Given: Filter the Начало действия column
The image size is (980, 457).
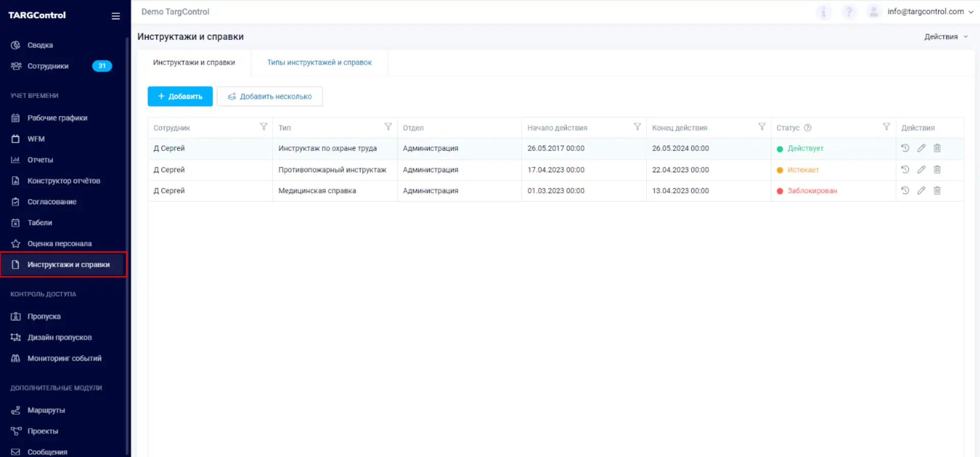Looking at the screenshot, I should click(x=637, y=127).
